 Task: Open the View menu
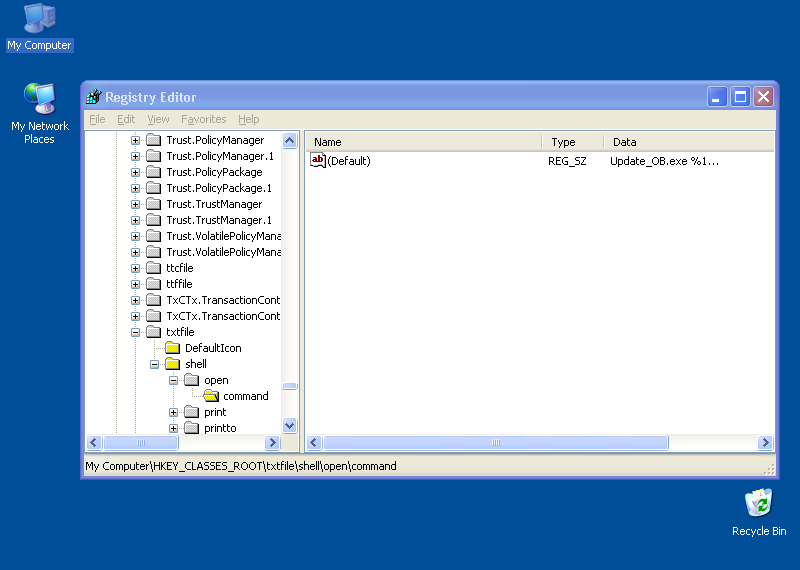(158, 119)
